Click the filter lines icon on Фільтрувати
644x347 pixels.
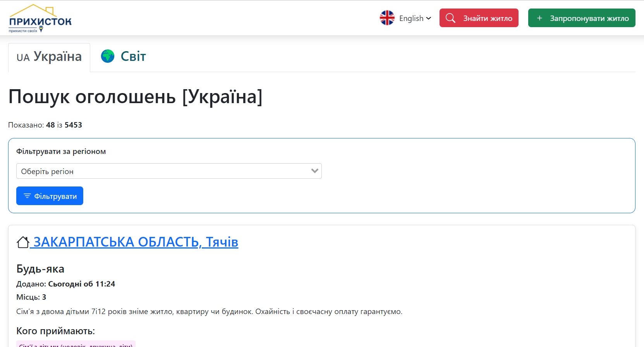tap(27, 196)
